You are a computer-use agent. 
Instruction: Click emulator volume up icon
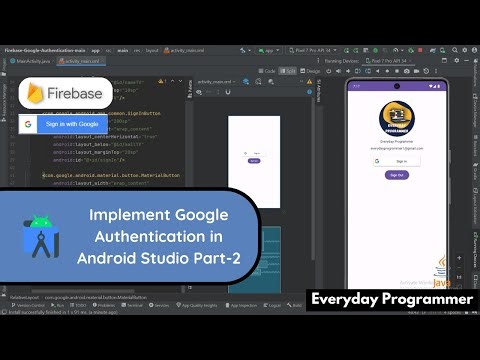(338, 71)
